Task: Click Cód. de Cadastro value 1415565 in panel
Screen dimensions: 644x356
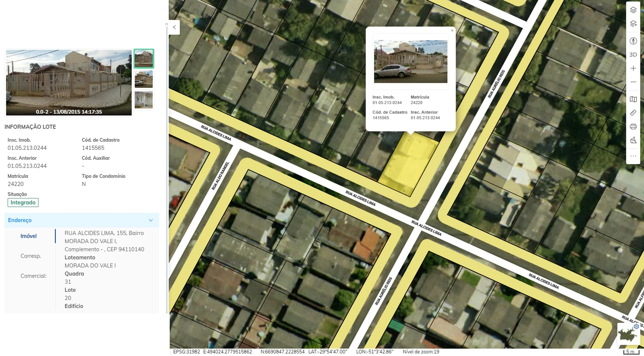Action: coord(93,148)
